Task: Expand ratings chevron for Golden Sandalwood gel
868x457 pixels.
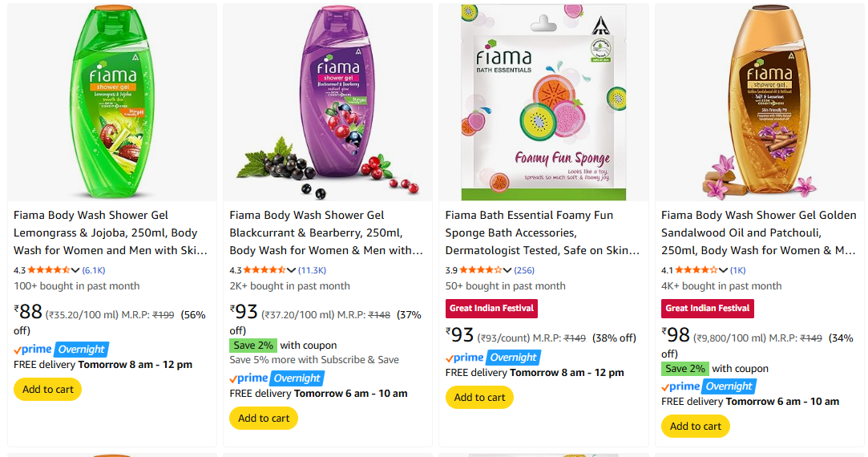Action: [x=723, y=270]
